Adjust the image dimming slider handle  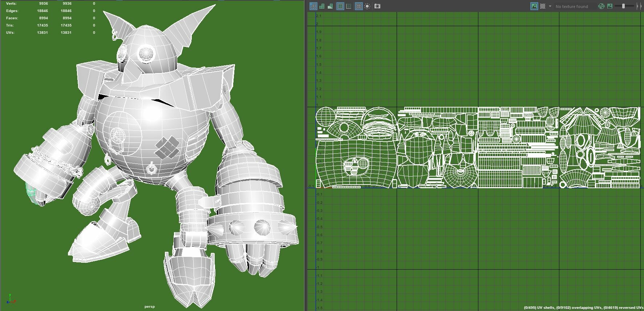(x=624, y=6)
